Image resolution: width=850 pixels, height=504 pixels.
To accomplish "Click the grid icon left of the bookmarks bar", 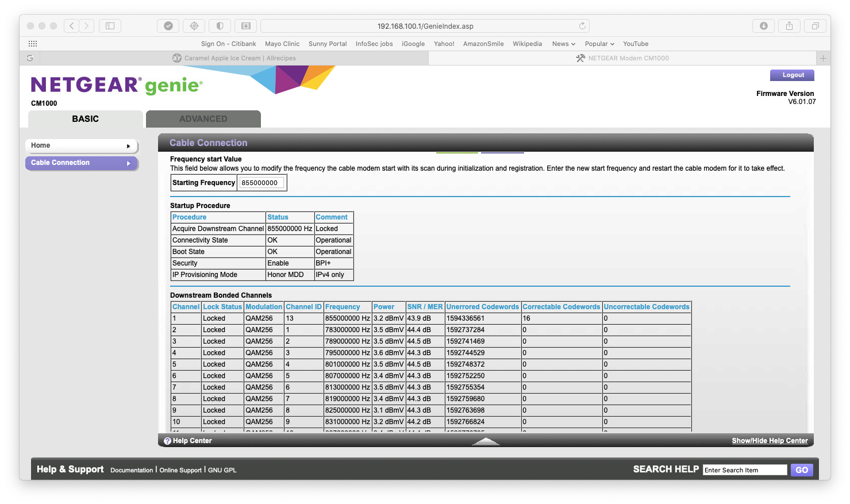I will pos(33,44).
